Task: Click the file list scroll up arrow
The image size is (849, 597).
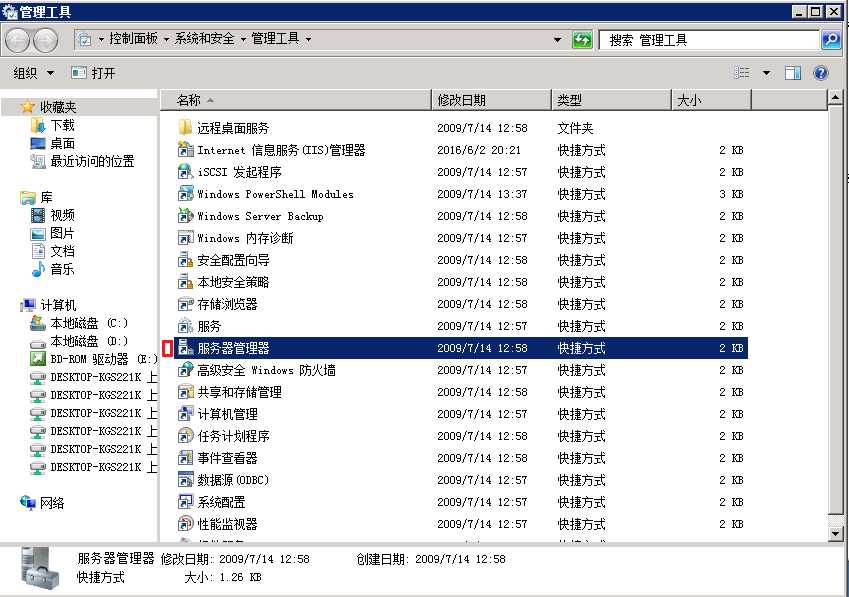Action: point(835,98)
